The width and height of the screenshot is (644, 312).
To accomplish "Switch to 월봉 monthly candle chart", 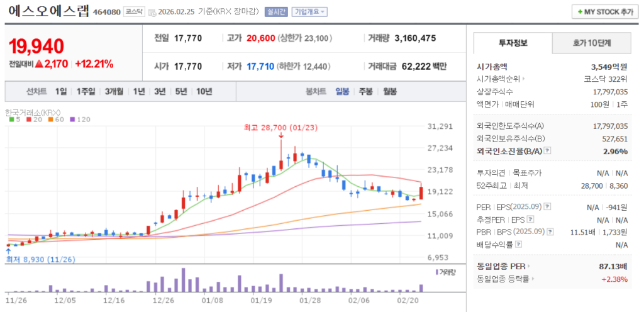I will (x=389, y=91).
